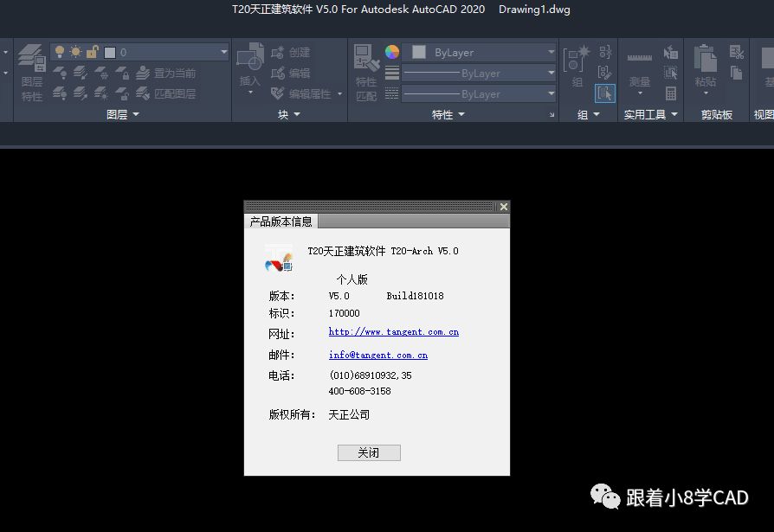
Task: Click the Ungroup icon
Action: point(605,52)
